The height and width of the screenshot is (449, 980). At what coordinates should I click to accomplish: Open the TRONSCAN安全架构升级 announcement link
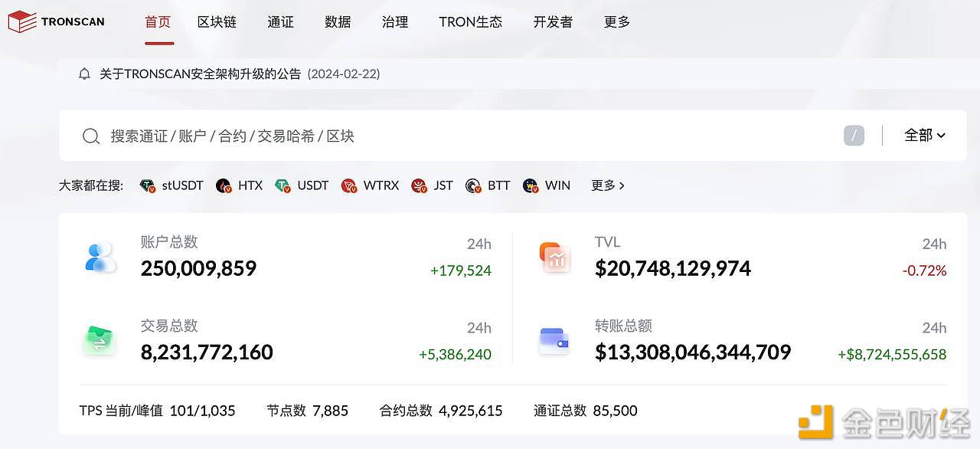click(201, 74)
